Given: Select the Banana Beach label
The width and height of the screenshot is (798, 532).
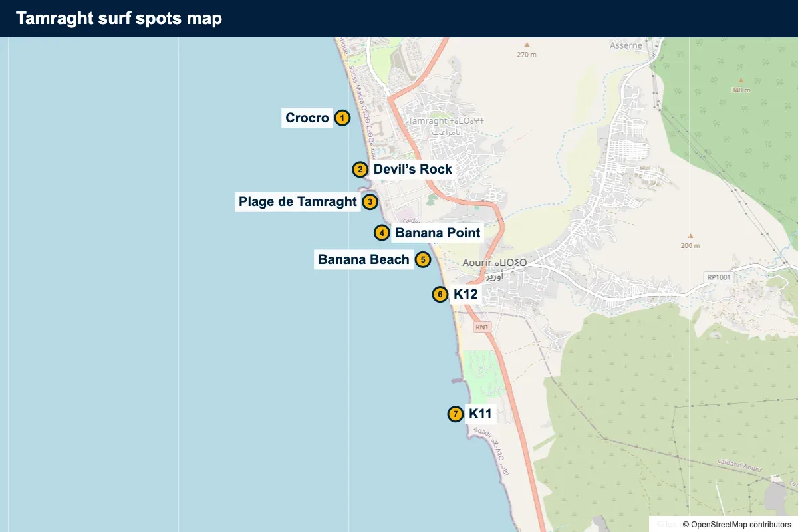Looking at the screenshot, I should 364,259.
